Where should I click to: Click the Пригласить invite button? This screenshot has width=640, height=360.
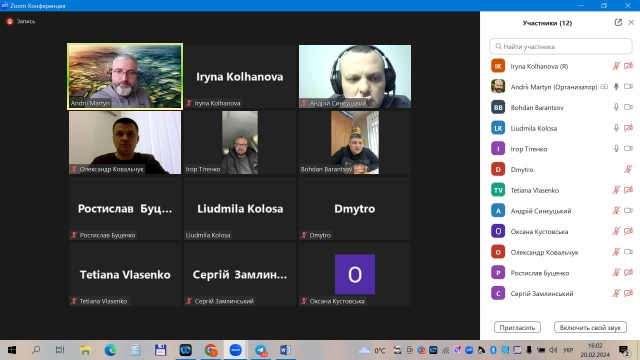517,327
